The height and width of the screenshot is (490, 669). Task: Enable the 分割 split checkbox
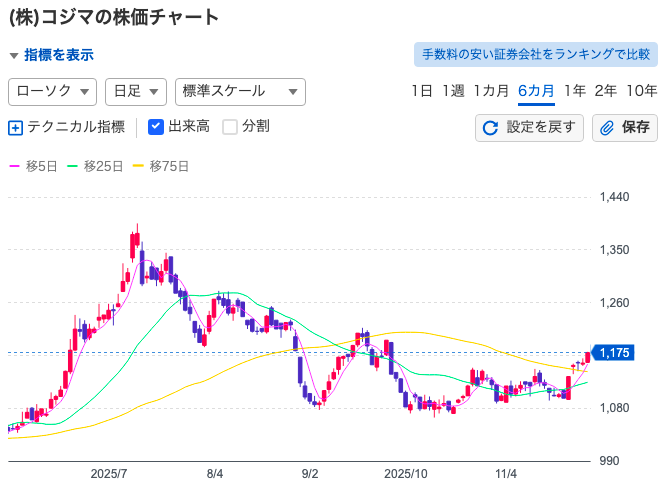click(x=230, y=127)
